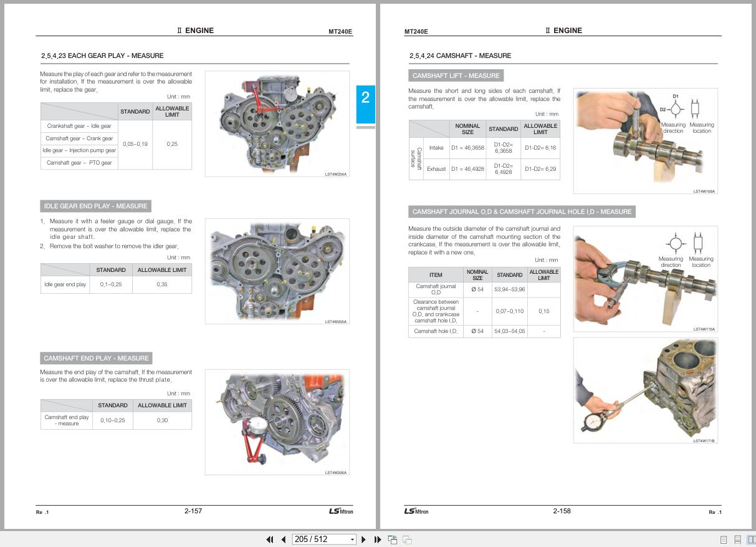Click heading 'CAMSHAFT JOURNAL O.D & CAMSHAFT JOURNAL HOLE I.D'

tap(522, 211)
